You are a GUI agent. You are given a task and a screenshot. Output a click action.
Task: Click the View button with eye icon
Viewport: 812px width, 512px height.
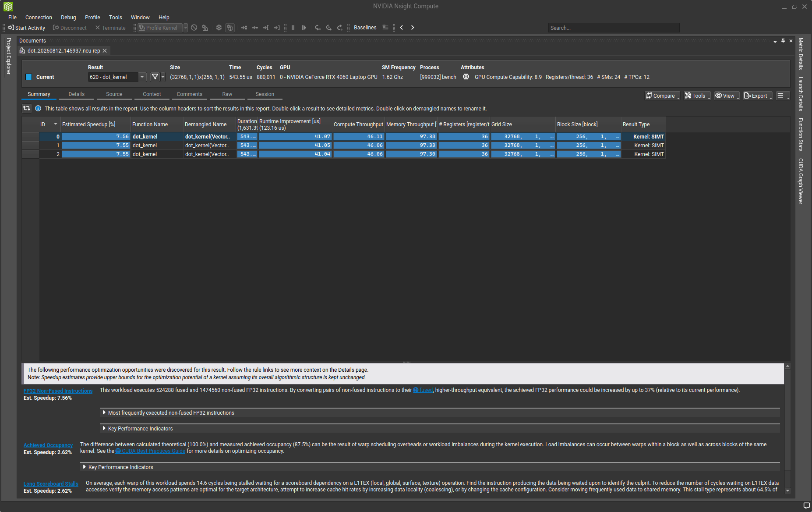pyautogui.click(x=727, y=96)
